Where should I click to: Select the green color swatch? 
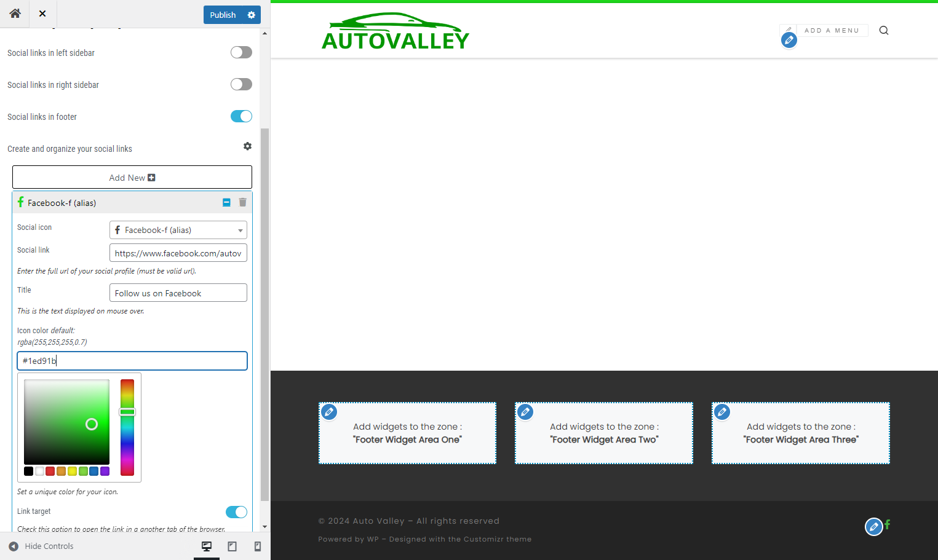83,471
